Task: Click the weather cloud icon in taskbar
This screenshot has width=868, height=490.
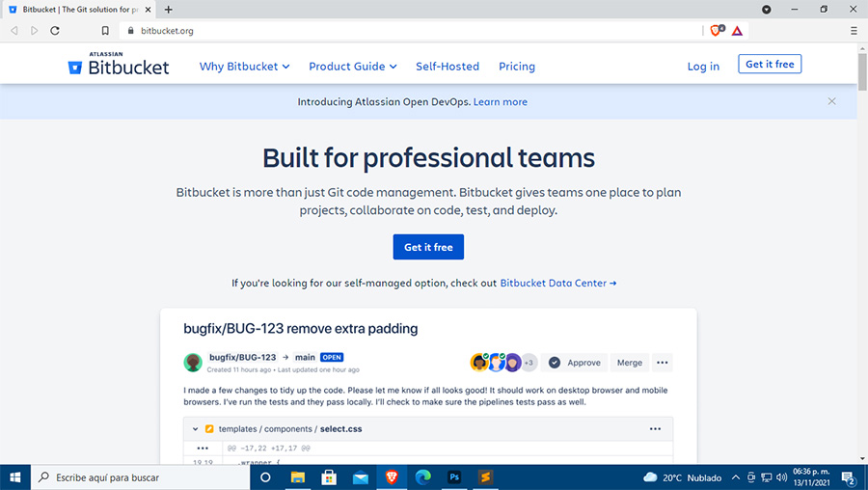Action: [650, 477]
